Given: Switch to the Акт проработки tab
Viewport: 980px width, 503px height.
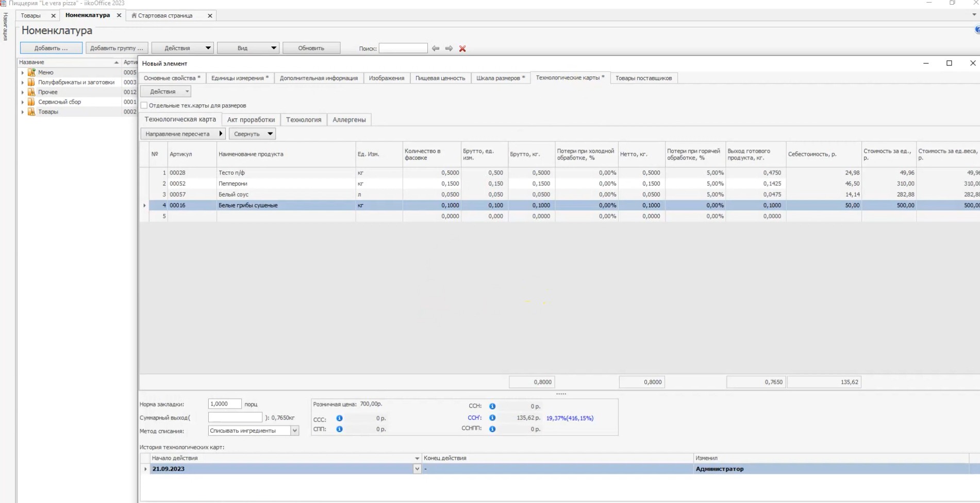Looking at the screenshot, I should click(x=251, y=120).
